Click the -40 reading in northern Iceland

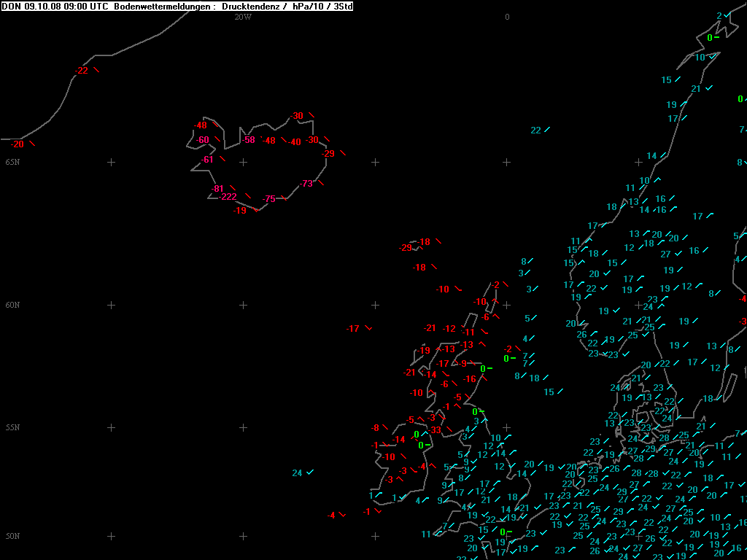coord(295,142)
